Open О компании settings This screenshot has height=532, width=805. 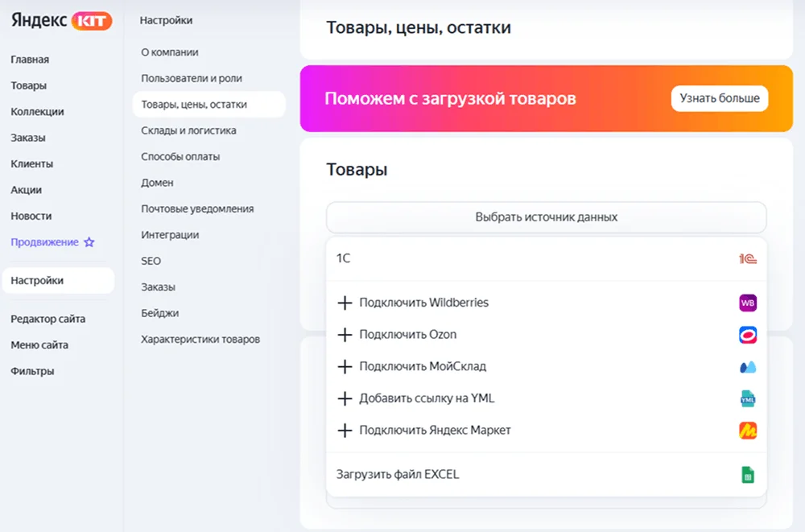170,52
